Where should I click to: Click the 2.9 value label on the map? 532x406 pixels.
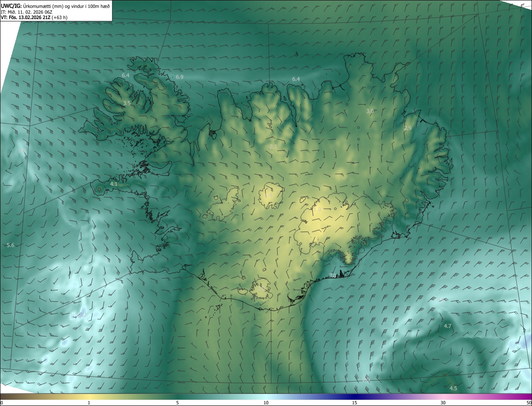[x=408, y=128]
